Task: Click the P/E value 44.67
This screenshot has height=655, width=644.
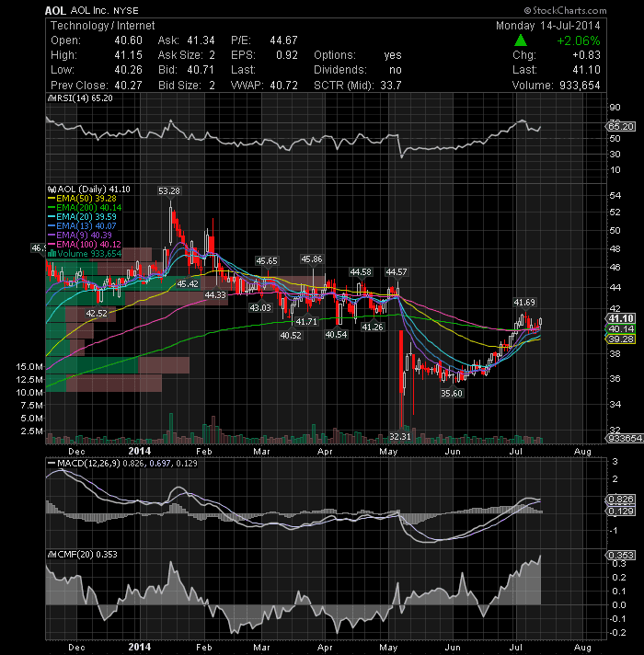Action: coord(283,40)
